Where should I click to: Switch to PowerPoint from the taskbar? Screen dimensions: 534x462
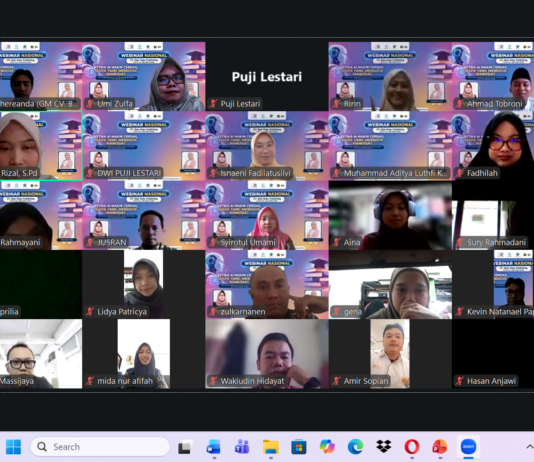(440, 447)
